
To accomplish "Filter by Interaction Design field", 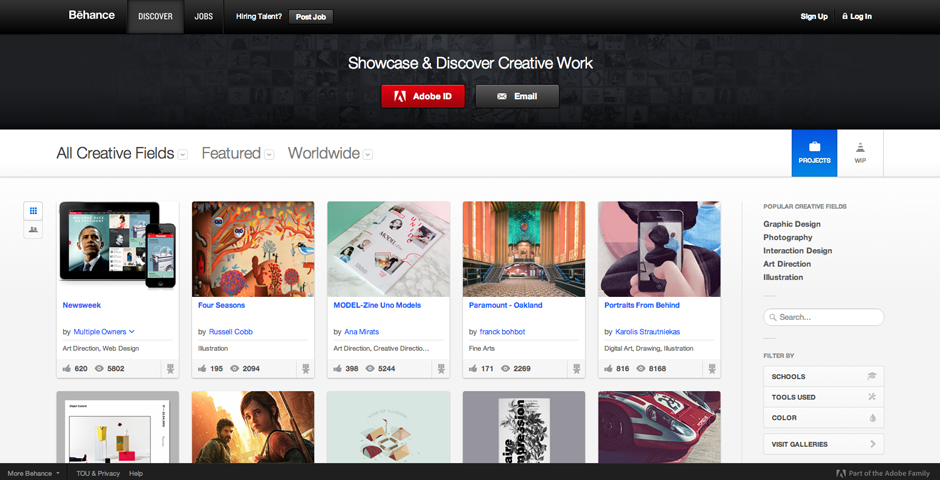I will (x=797, y=250).
